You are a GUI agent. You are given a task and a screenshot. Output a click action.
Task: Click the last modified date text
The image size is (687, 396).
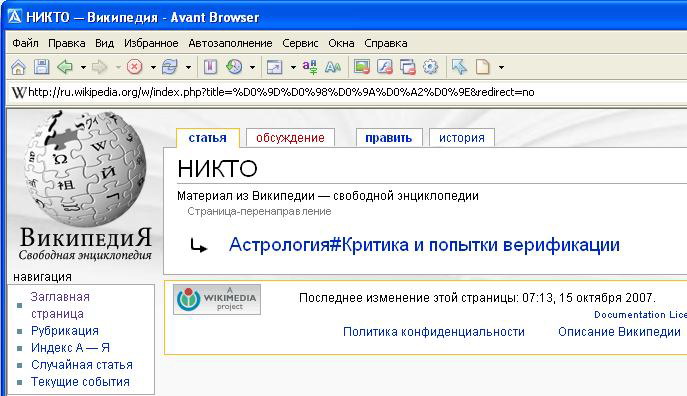click(477, 298)
